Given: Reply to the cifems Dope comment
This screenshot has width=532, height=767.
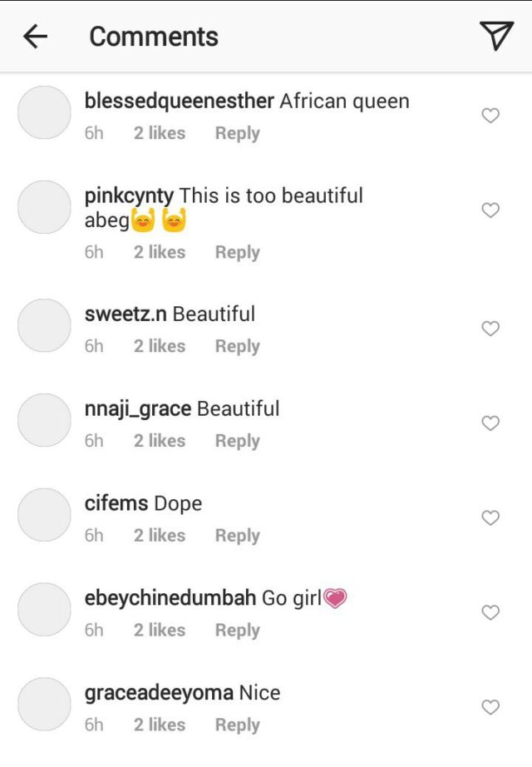Looking at the screenshot, I should tap(237, 536).
